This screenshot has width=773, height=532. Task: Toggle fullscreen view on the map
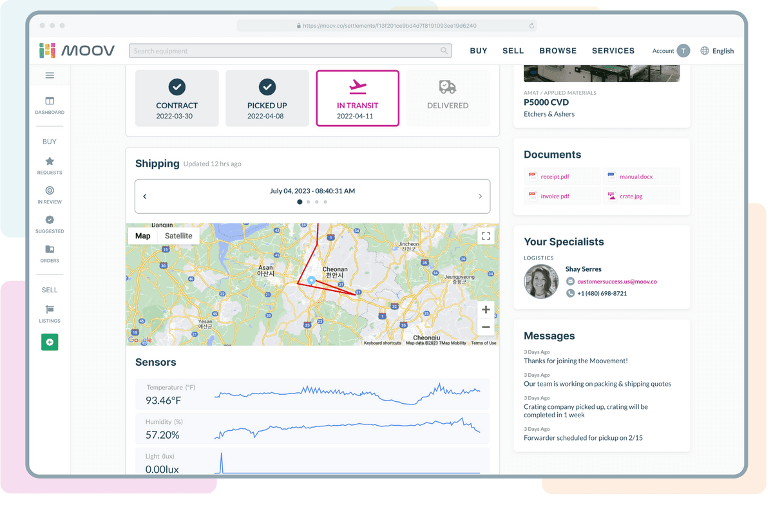[x=486, y=236]
